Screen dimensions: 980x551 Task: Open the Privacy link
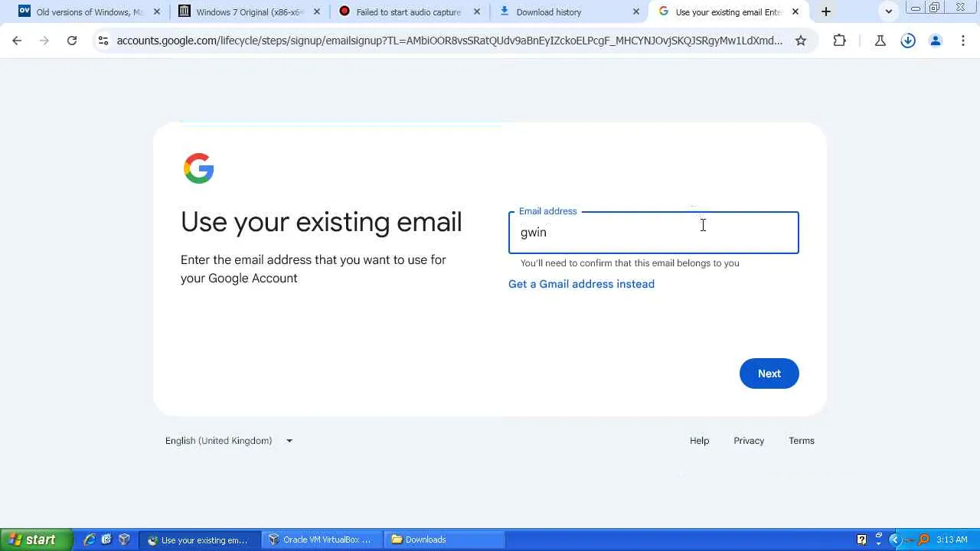tap(749, 441)
